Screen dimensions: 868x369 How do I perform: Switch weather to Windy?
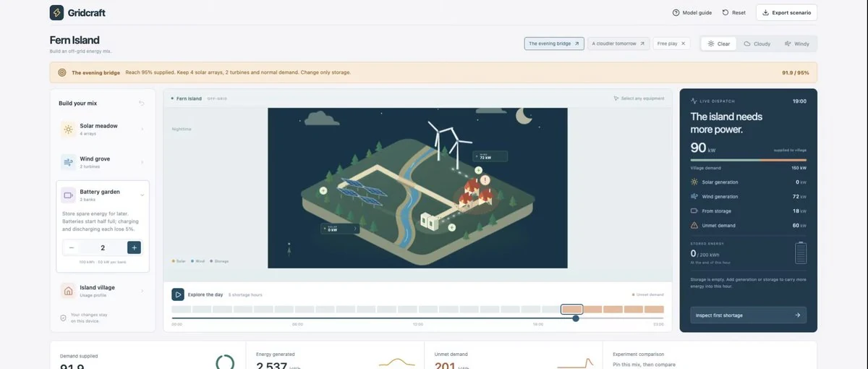(x=797, y=43)
